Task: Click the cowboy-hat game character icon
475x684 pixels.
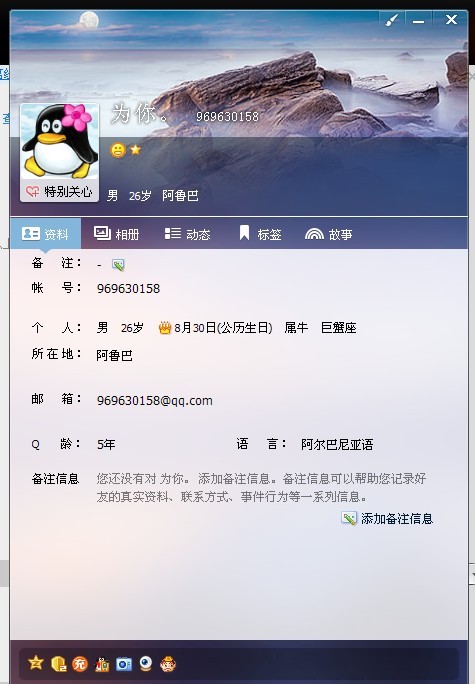Action: (x=167, y=663)
